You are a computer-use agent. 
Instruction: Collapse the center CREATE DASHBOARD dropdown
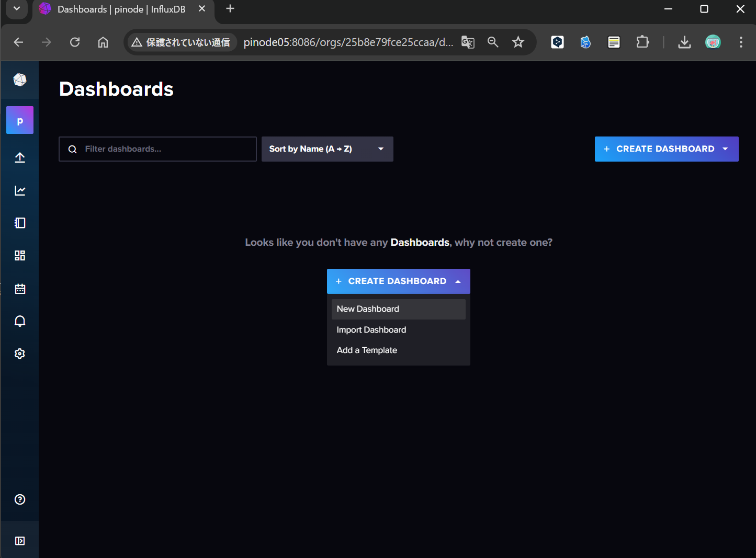coord(399,281)
